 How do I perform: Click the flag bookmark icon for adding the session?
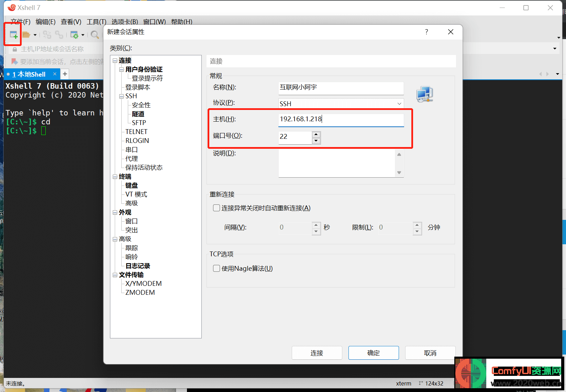click(14, 61)
